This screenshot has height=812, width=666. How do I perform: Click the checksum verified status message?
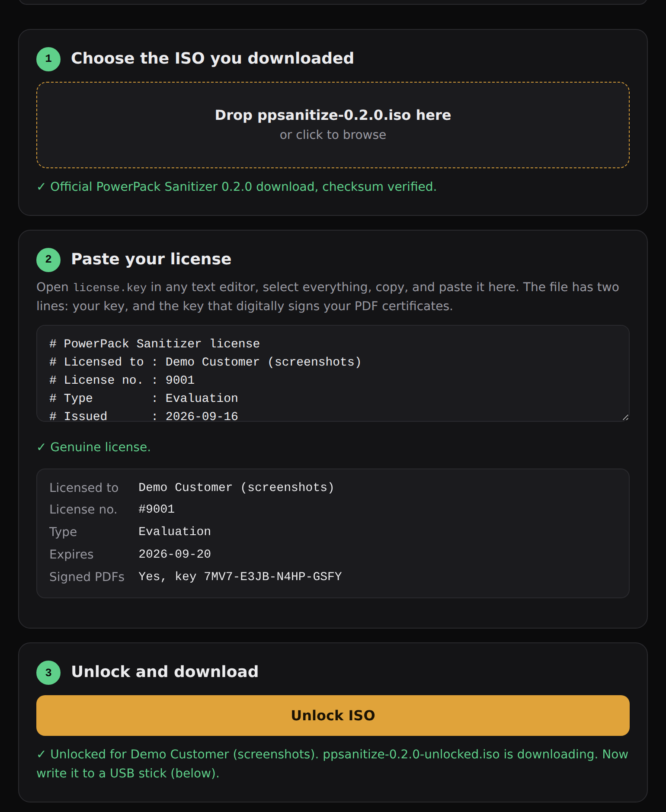(237, 186)
